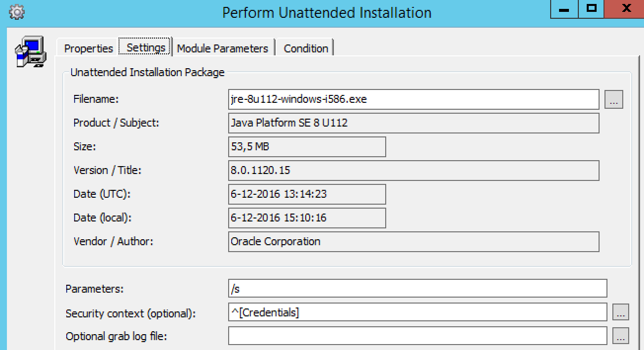
Task: Click the window title Perform Unattended Installation
Action: click(x=327, y=12)
